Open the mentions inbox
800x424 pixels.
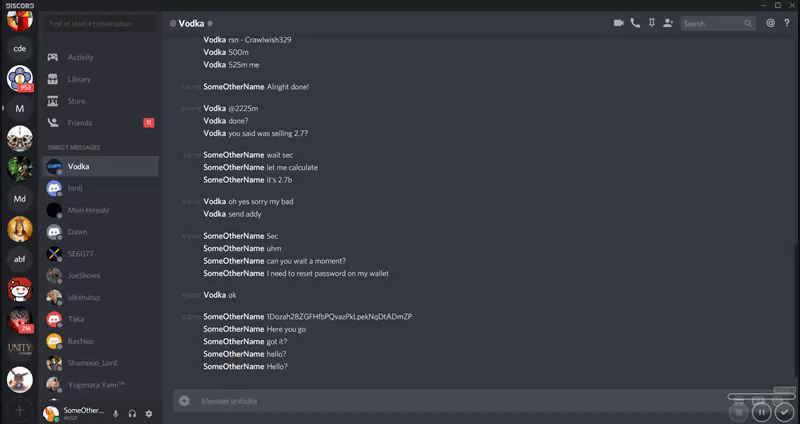click(x=770, y=23)
